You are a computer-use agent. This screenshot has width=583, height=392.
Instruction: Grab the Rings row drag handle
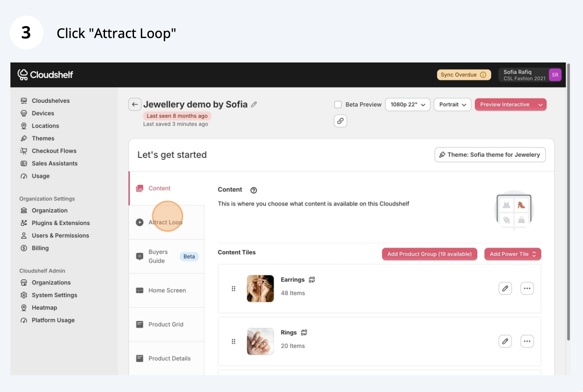coord(234,341)
